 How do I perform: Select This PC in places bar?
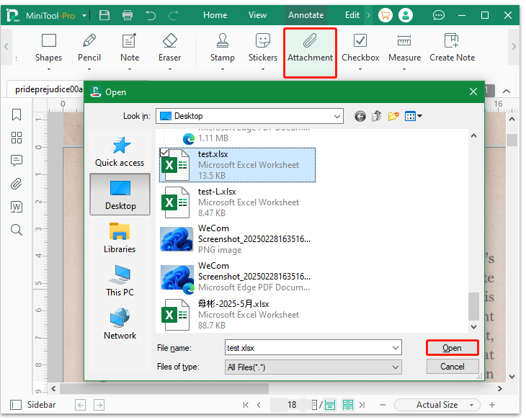pos(120,281)
